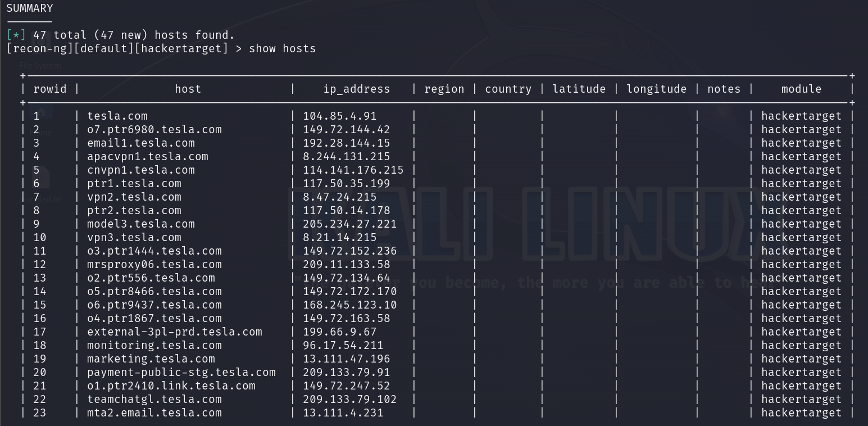868x426 pixels.
Task: Click the '47 total (47 new) hosts found' line
Action: pyautogui.click(x=133, y=35)
